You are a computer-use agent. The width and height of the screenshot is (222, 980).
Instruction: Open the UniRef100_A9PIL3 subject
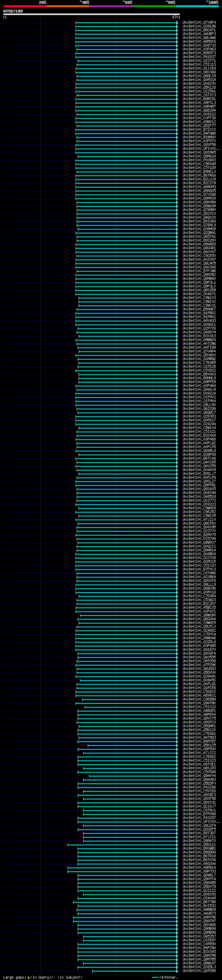tap(199, 103)
